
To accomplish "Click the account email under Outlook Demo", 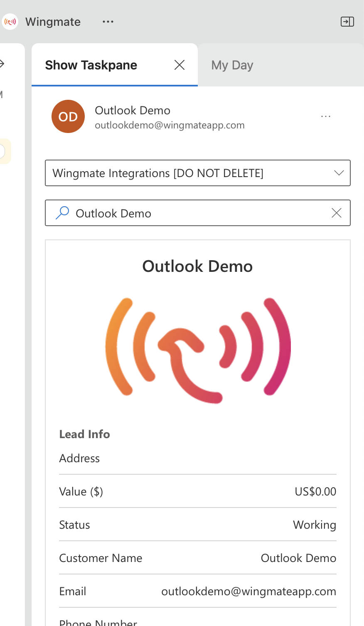I will (x=170, y=125).
